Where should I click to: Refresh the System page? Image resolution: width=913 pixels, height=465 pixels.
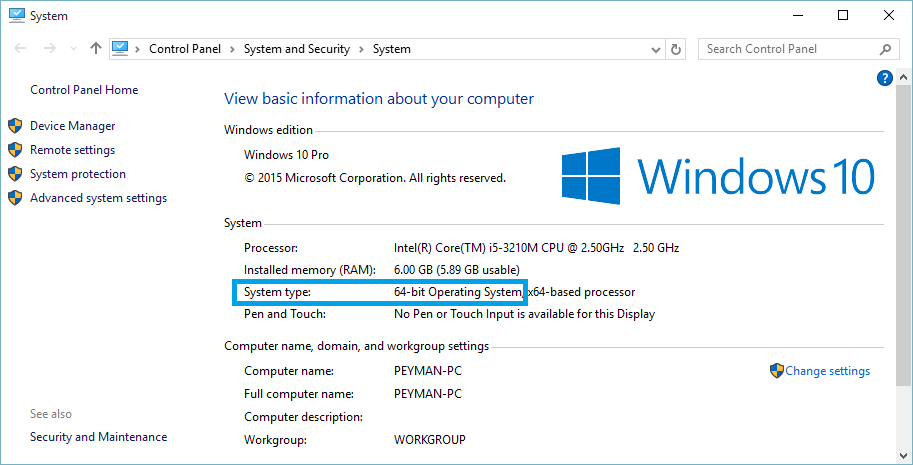[x=675, y=49]
